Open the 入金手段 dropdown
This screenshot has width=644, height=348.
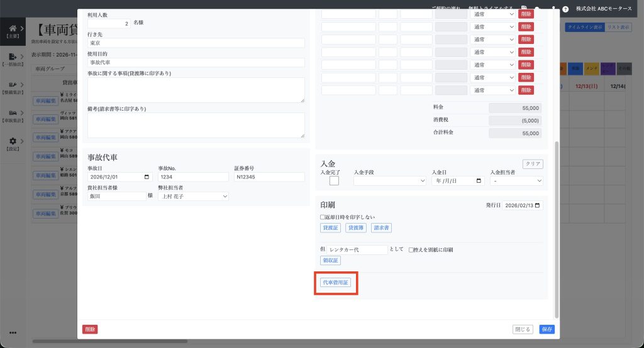point(390,181)
